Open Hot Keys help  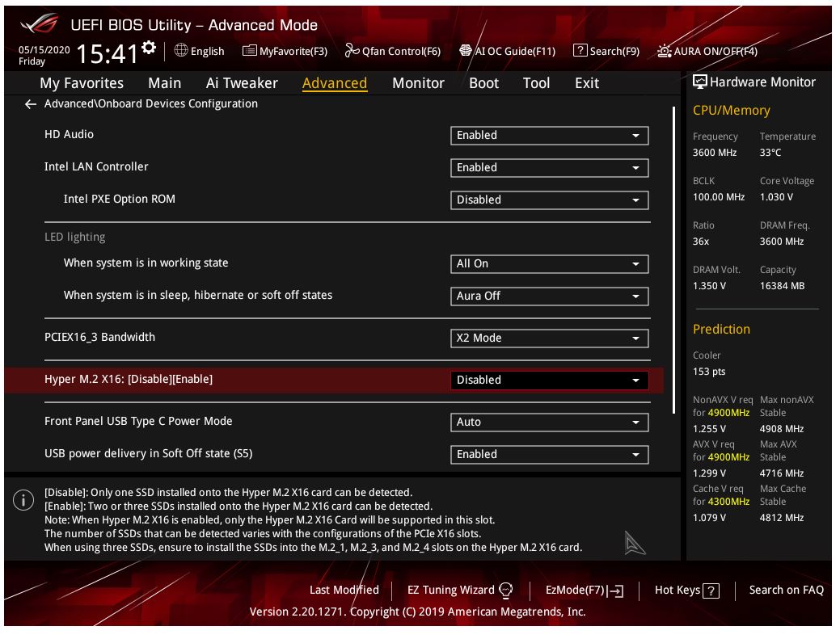(x=677, y=591)
